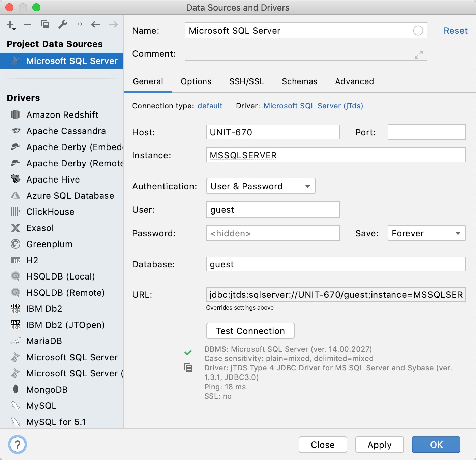This screenshot has width=476, height=460.
Task: Click the H2 driver icon
Action: pyautogui.click(x=16, y=260)
